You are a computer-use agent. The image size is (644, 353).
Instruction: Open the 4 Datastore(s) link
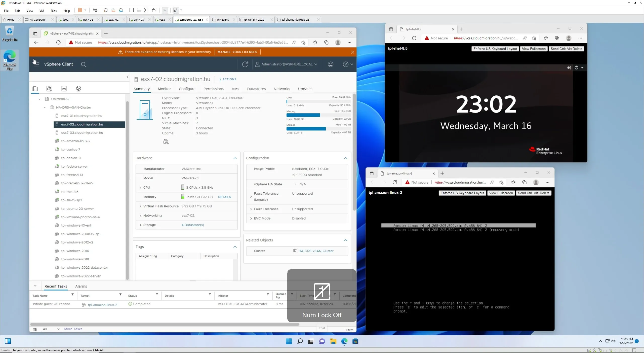click(x=193, y=225)
